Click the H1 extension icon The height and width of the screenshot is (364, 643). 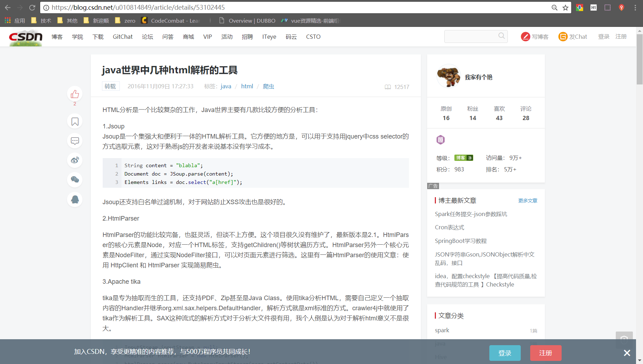pos(593,8)
